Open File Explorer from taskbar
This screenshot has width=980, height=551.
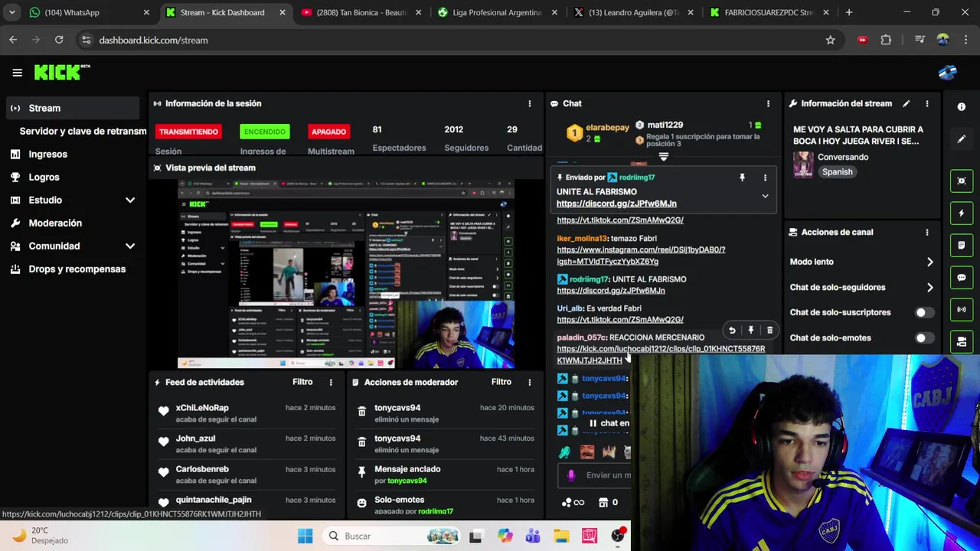(x=561, y=536)
